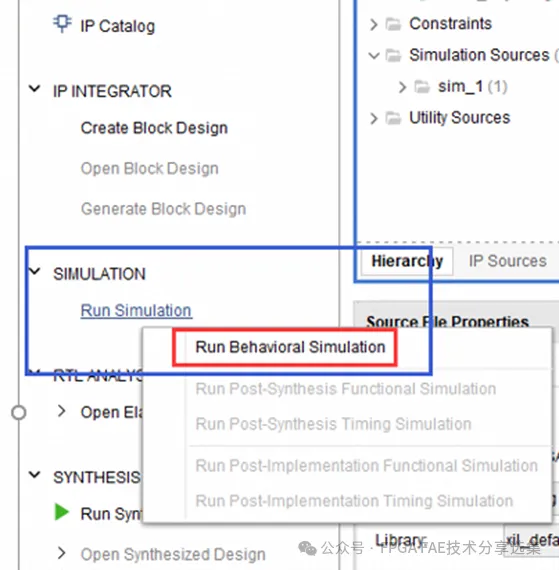559x570 pixels.
Task: Expand the Utility Sources tree node
Action: (x=373, y=119)
